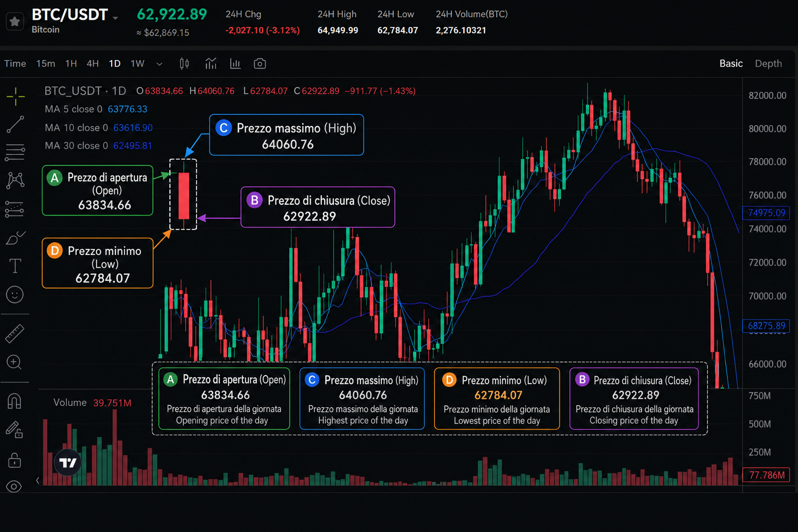The width and height of the screenshot is (798, 532).
Task: Click the TradingView logo
Action: click(68, 462)
